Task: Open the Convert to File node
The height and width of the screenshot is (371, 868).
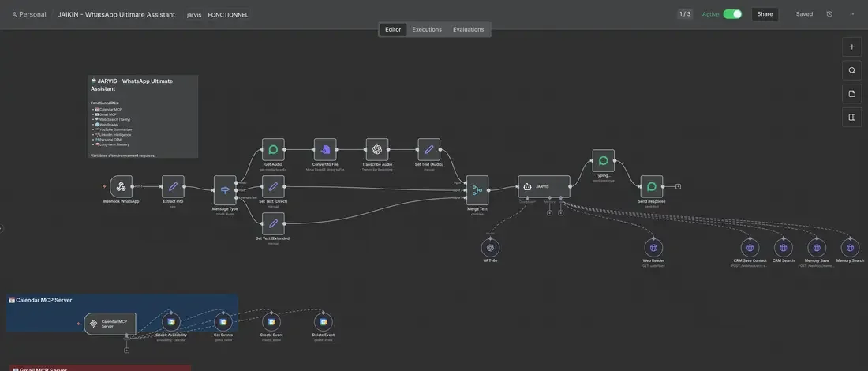Action: coord(325,149)
